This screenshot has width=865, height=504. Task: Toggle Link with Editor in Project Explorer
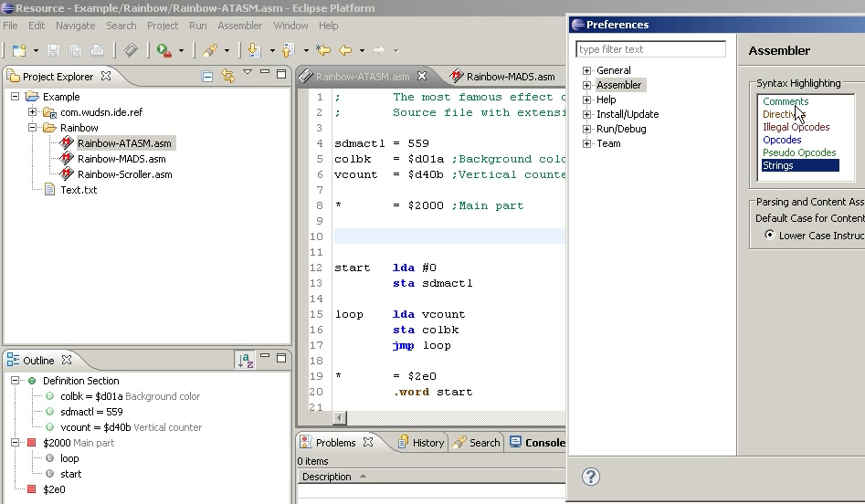(x=228, y=76)
